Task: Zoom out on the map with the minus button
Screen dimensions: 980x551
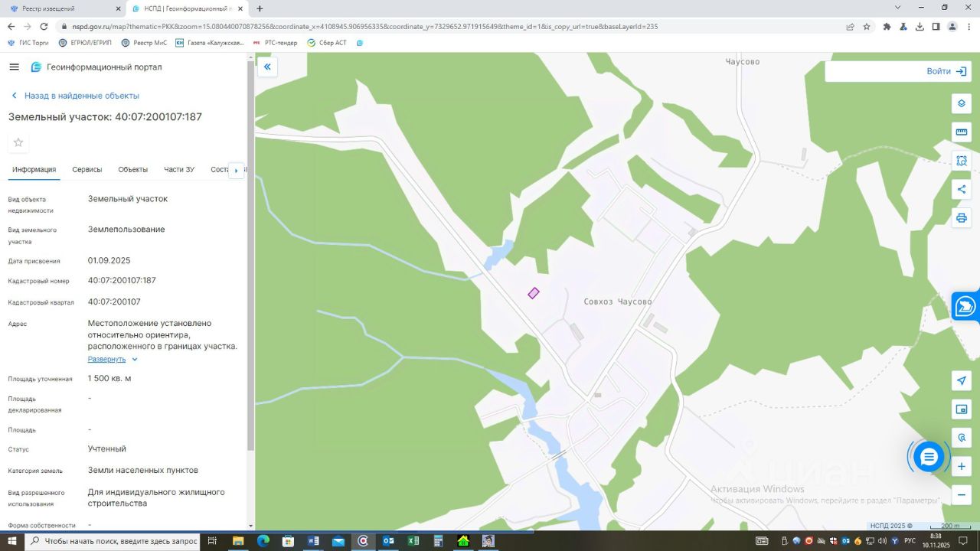Action: click(x=962, y=495)
